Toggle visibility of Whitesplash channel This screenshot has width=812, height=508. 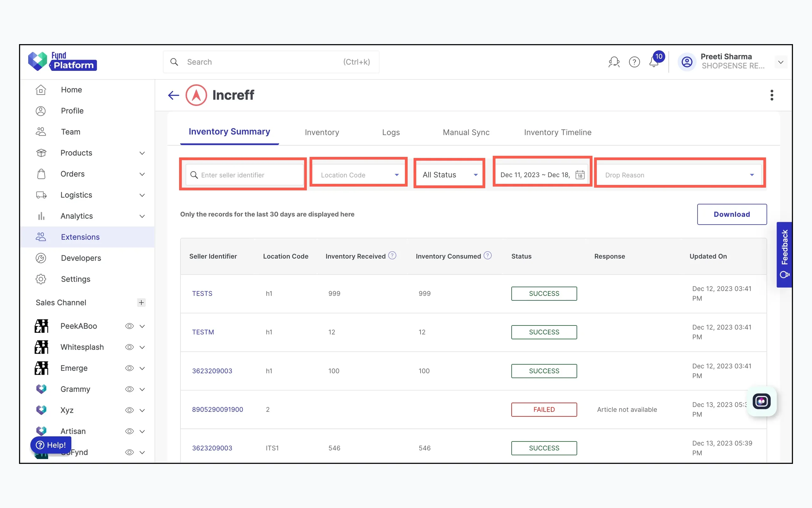tap(129, 347)
